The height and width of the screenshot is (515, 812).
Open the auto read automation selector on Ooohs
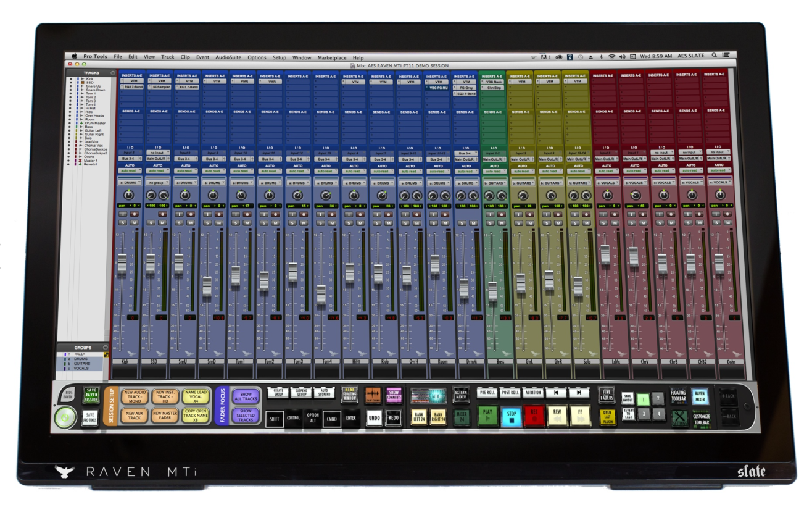(x=719, y=171)
